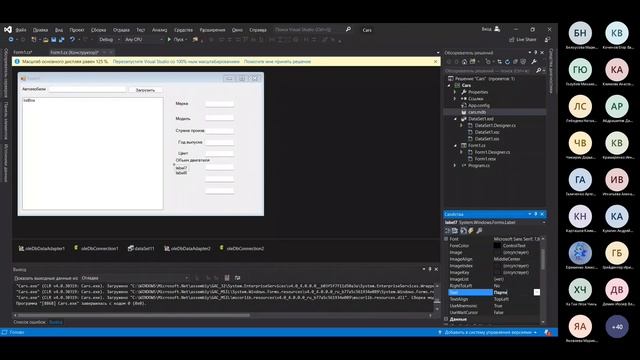
Task: Click the Помогите мне принять решение link
Action: point(278,62)
